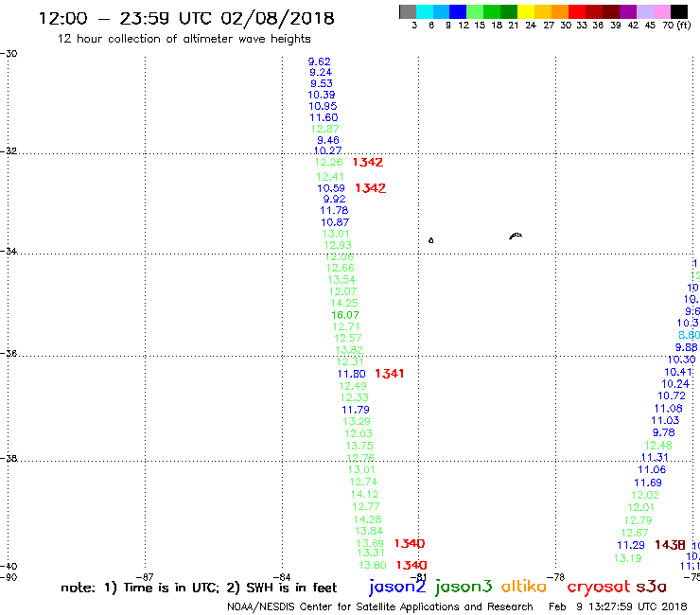This screenshot has width=700, height=615.
Task: Click red time label 1342 beside 10.59
Action: (x=370, y=188)
